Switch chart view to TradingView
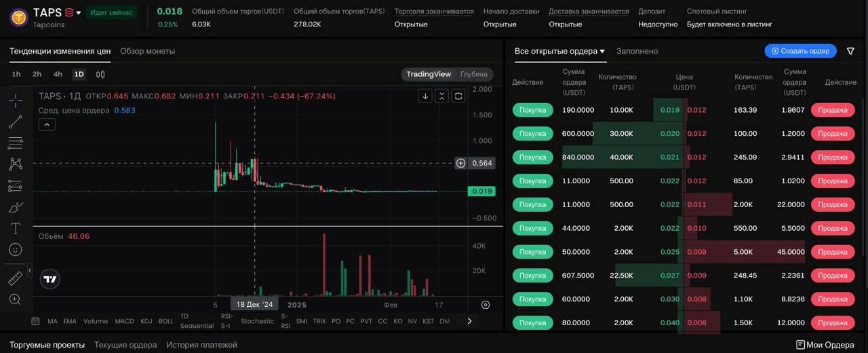The image size is (868, 353). coord(429,74)
